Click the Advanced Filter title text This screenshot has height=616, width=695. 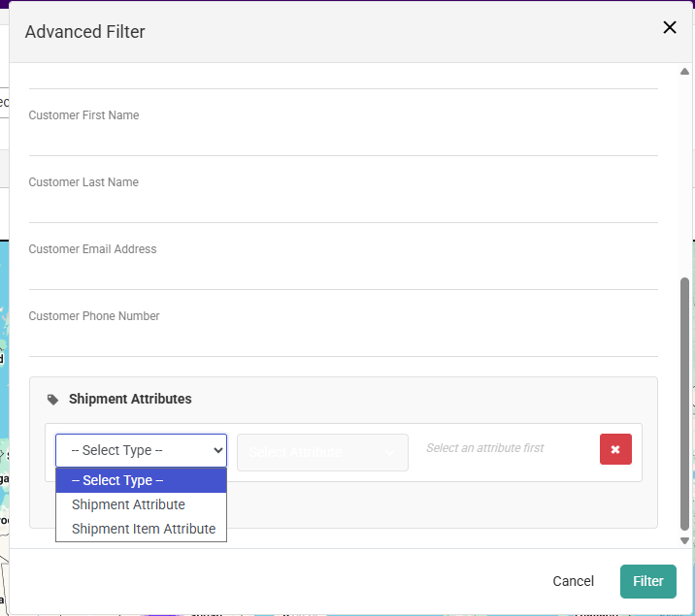pyautogui.click(x=84, y=32)
